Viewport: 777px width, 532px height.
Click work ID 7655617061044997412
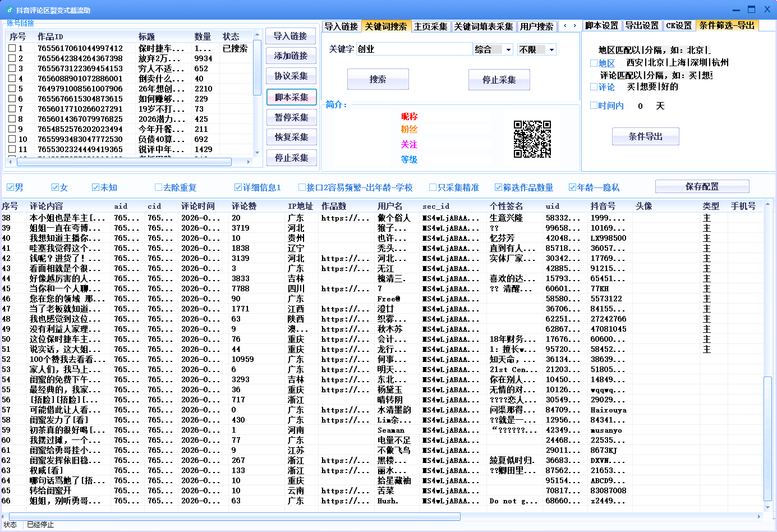[80, 48]
